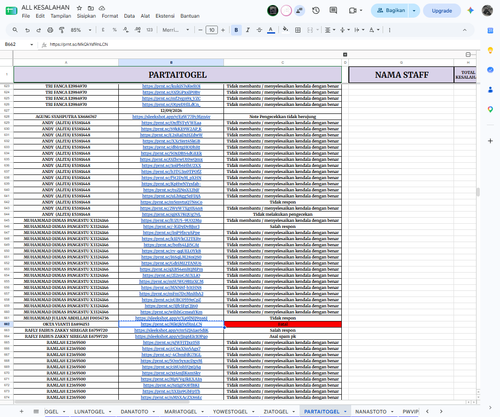Add a new sheet
The height and width of the screenshot is (417, 500).
click(21, 412)
